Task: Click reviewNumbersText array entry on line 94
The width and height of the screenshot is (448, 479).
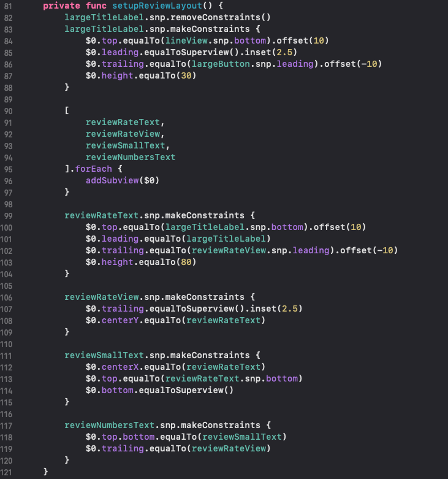Action: tap(131, 157)
